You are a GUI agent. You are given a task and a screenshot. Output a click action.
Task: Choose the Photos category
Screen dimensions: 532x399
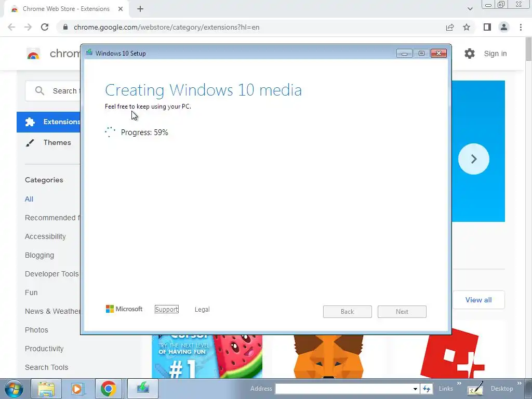pos(36,330)
